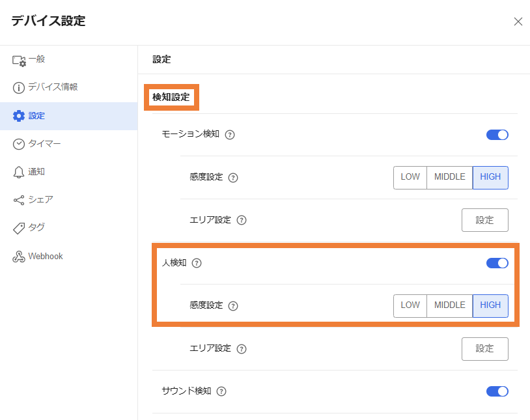
Task: Go to the シェア section
Action: point(40,200)
